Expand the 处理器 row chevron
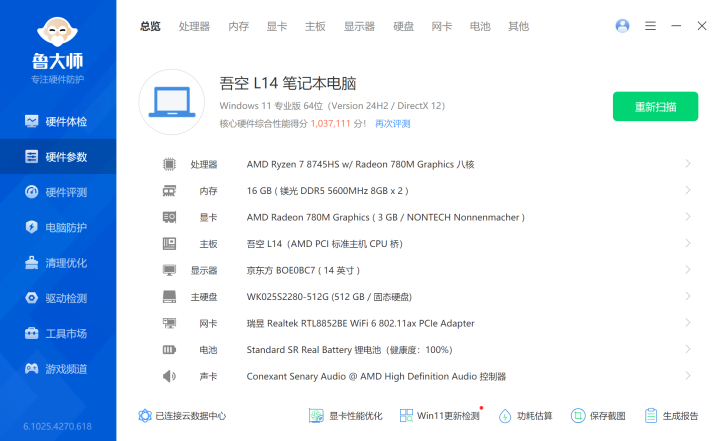Image resolution: width=719 pixels, height=441 pixels. (x=687, y=164)
